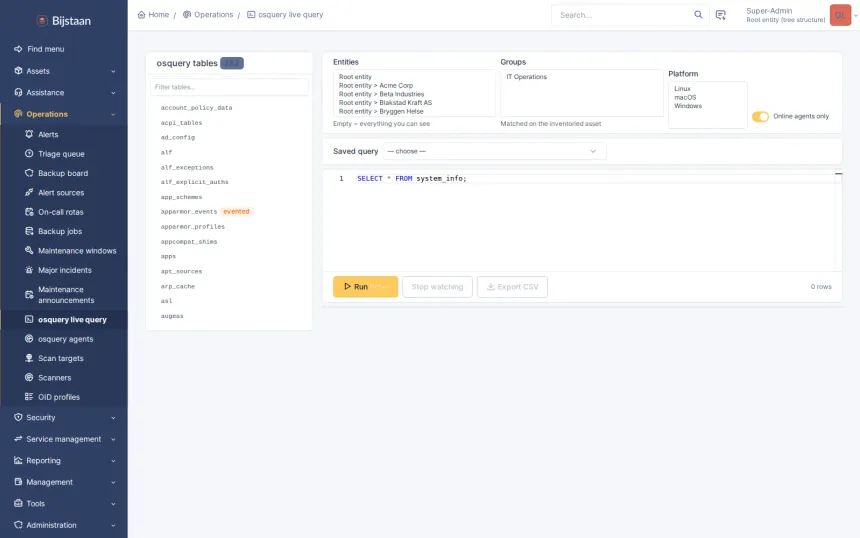This screenshot has width=860, height=538.
Task: Click the search magnifier icon
Action: tap(698, 15)
